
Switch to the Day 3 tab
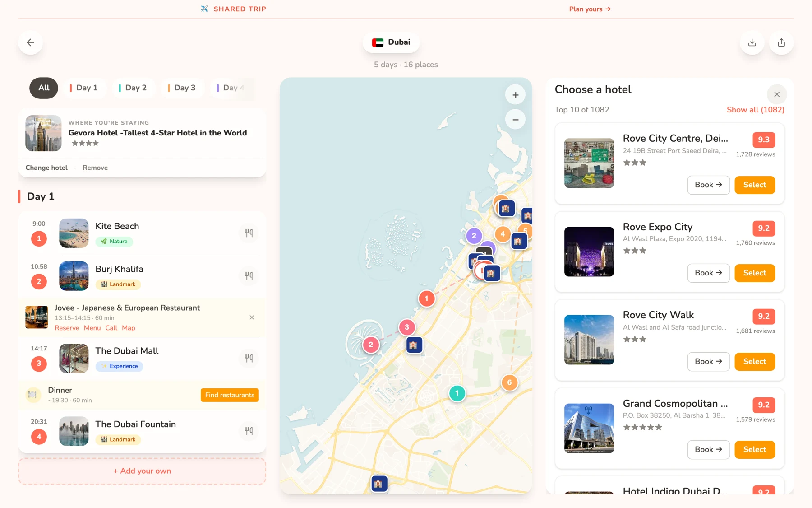tap(182, 88)
